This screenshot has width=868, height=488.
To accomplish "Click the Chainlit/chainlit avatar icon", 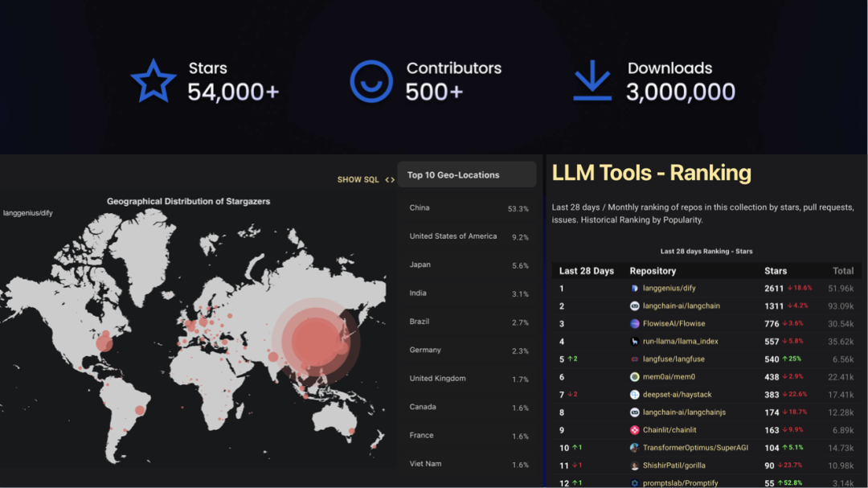I will pyautogui.click(x=634, y=430).
